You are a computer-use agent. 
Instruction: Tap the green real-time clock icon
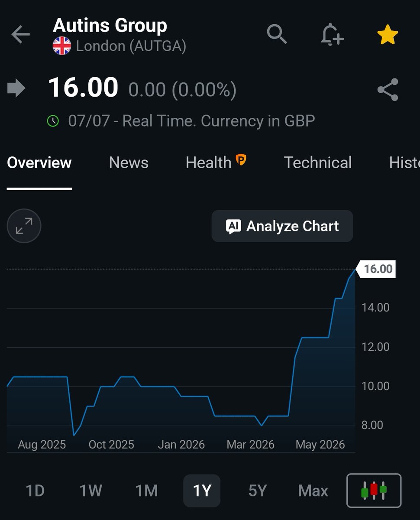(x=53, y=121)
